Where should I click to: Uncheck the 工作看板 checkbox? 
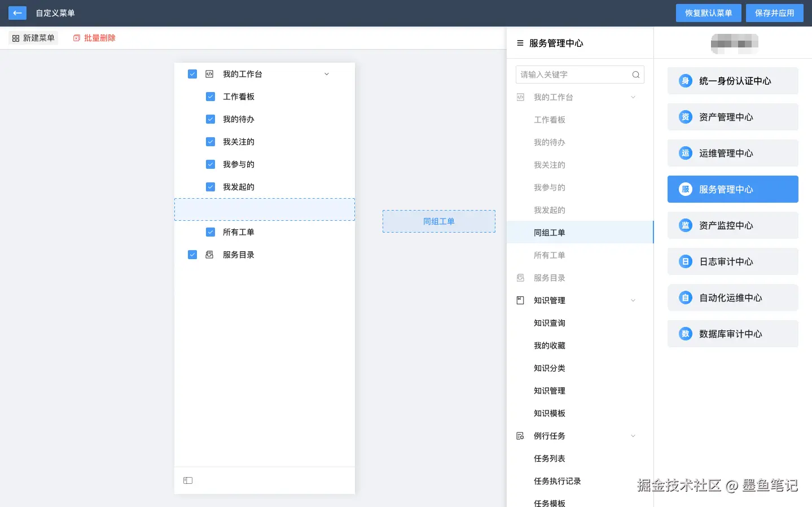pos(210,97)
